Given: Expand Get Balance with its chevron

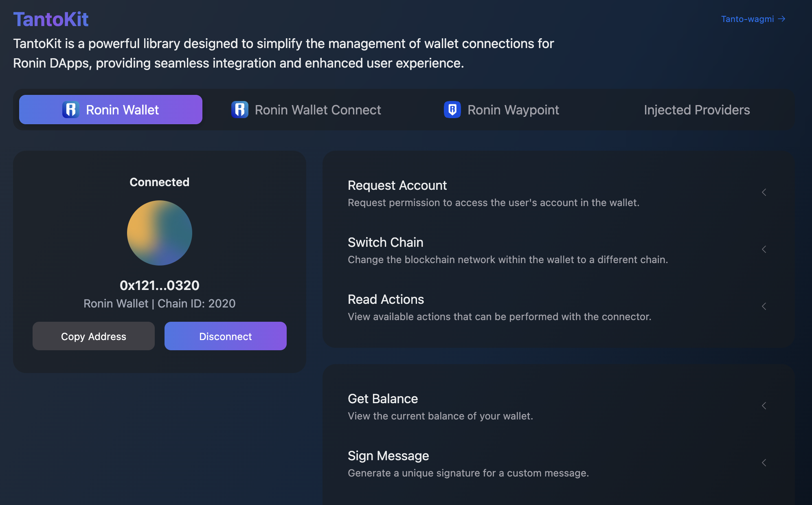Looking at the screenshot, I should [x=764, y=406].
